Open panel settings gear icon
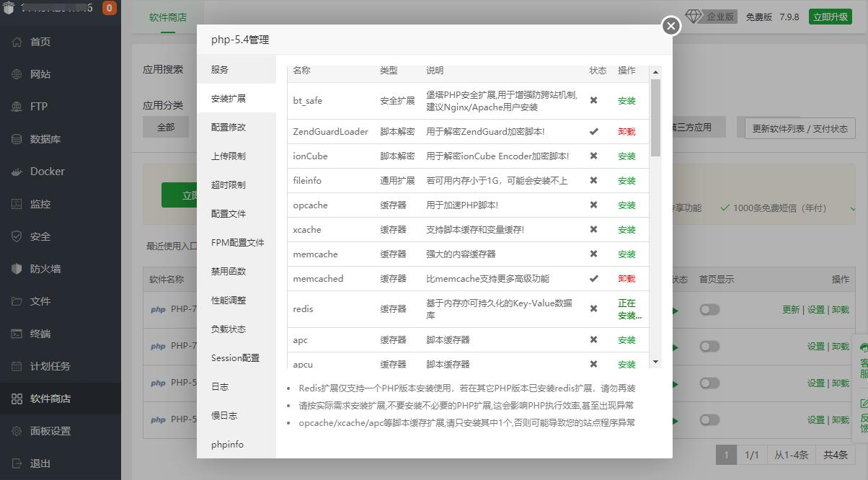 click(x=17, y=431)
